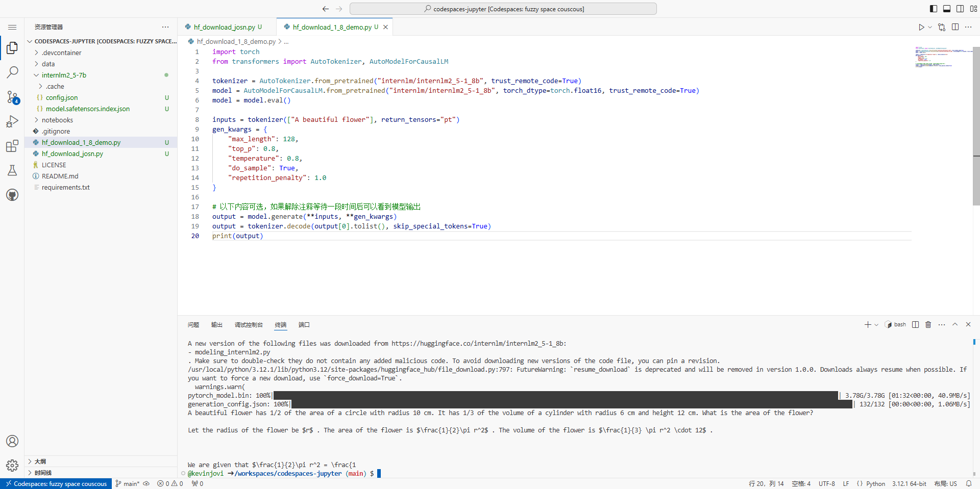Image resolution: width=980 pixels, height=489 pixels.
Task: Open model.safetensors.index.json file
Action: 101,109
